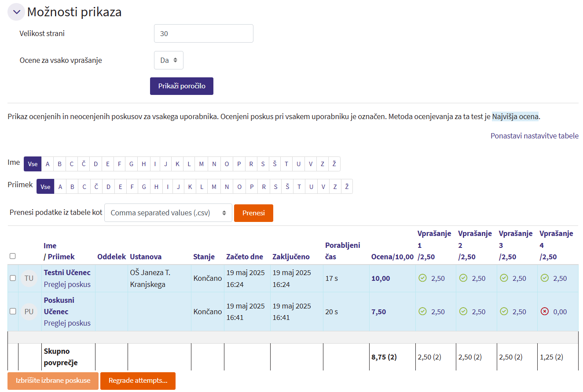
Task: Click green check icon for Testni Učenec Vprašanje 4
Action: click(545, 278)
